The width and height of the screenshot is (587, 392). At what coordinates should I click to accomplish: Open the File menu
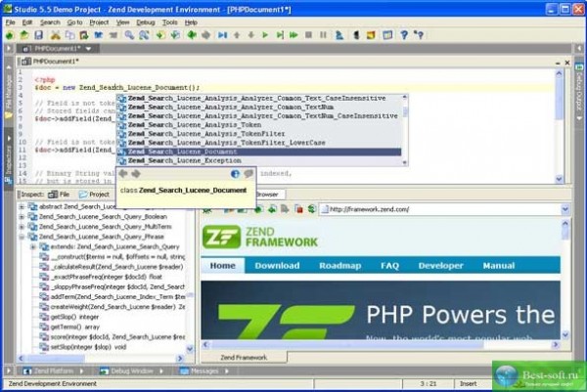coord(10,22)
